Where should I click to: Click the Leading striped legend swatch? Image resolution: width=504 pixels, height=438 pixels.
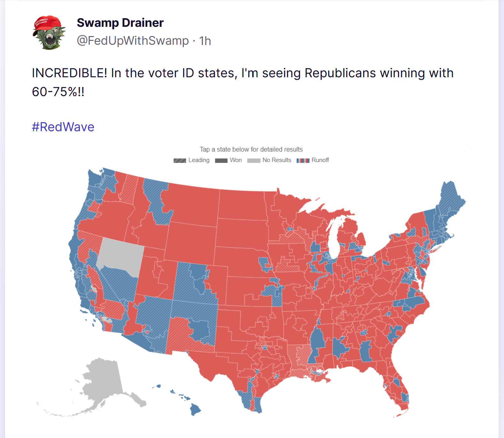pos(180,160)
